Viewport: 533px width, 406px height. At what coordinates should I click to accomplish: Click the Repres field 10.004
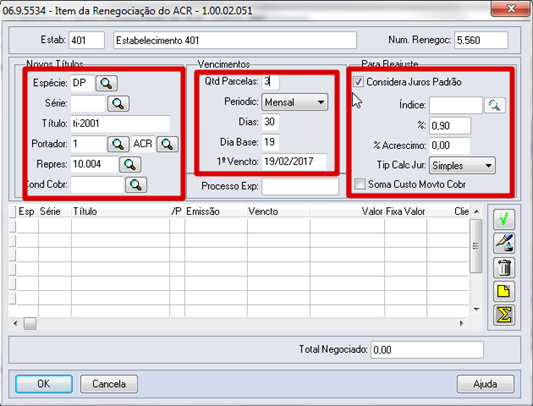[94, 165]
